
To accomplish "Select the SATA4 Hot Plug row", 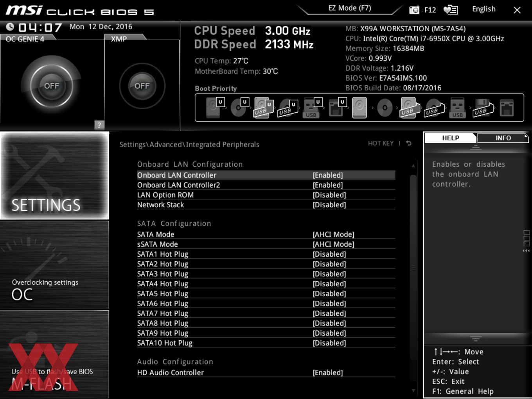I will (x=266, y=284).
